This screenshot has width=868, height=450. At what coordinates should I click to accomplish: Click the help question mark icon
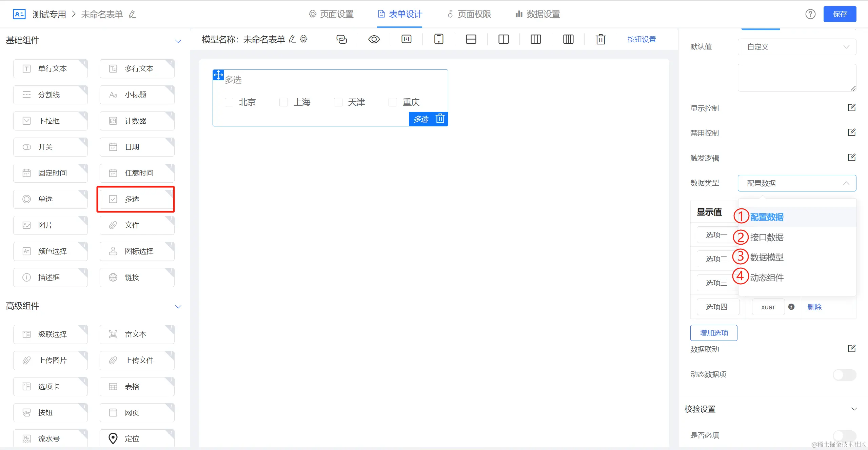pyautogui.click(x=810, y=14)
